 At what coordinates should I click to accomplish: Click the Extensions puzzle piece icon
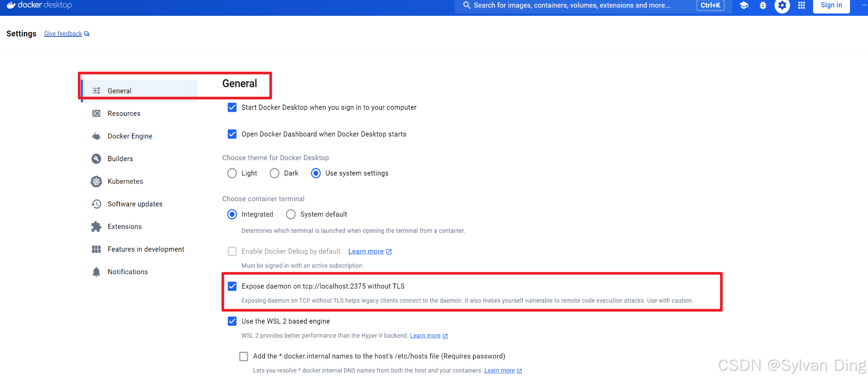coord(96,227)
